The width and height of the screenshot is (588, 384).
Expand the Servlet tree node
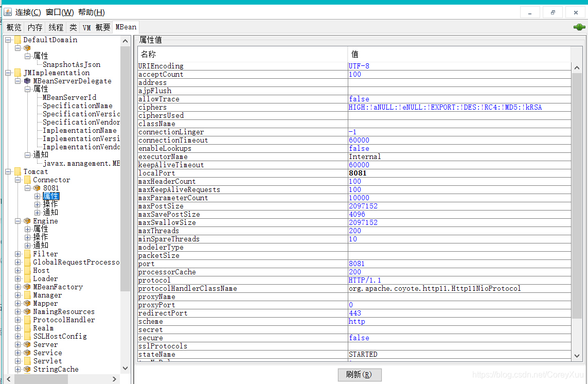[17, 361]
